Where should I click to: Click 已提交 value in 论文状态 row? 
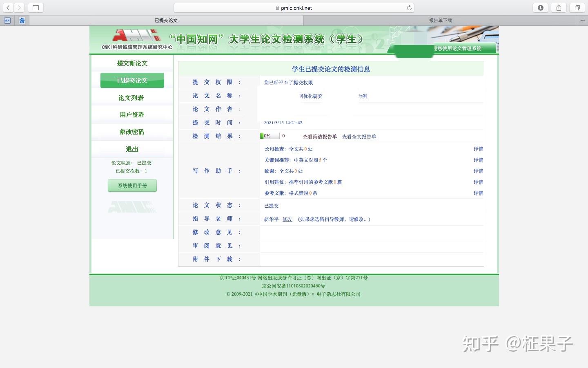coord(271,206)
